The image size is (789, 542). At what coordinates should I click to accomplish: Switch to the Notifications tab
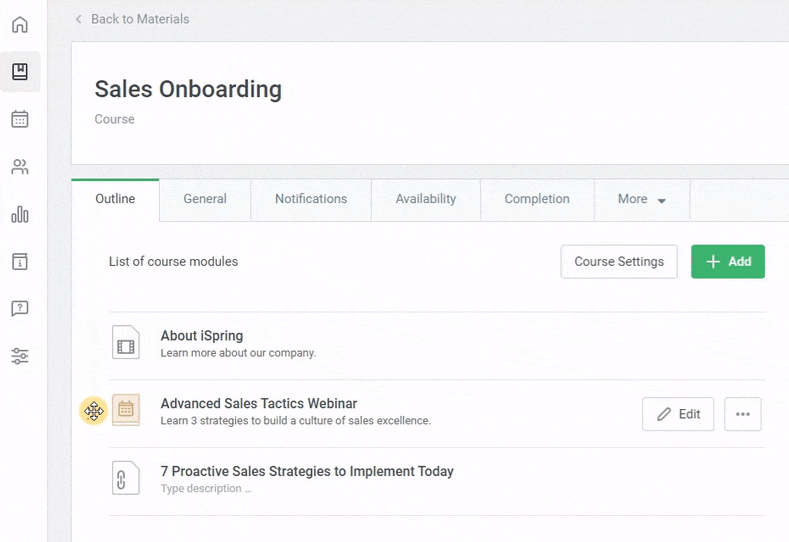(311, 199)
